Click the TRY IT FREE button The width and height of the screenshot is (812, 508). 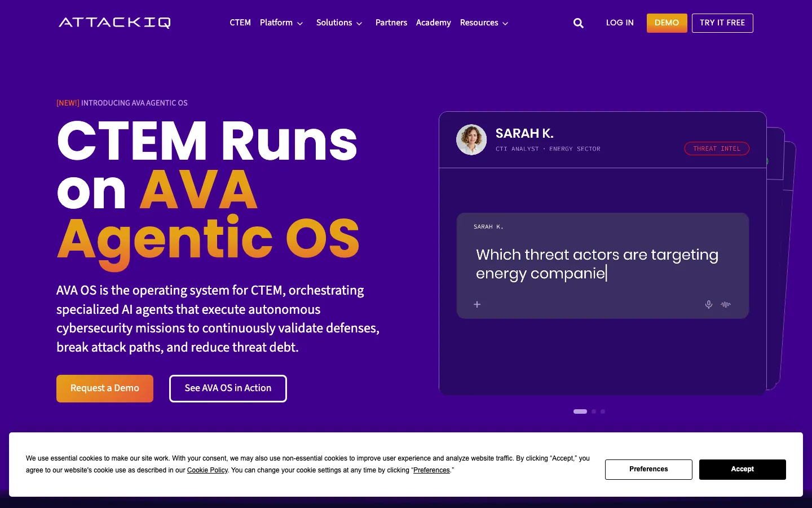(722, 23)
